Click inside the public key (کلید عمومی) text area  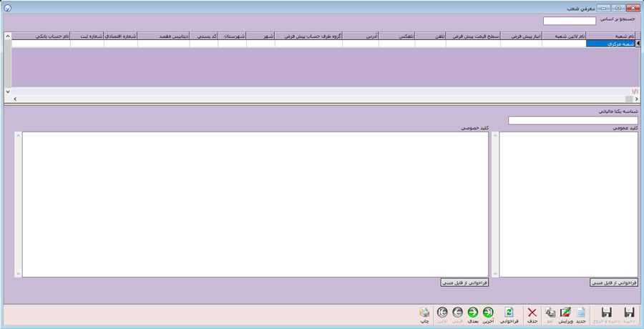pyautogui.click(x=568, y=204)
